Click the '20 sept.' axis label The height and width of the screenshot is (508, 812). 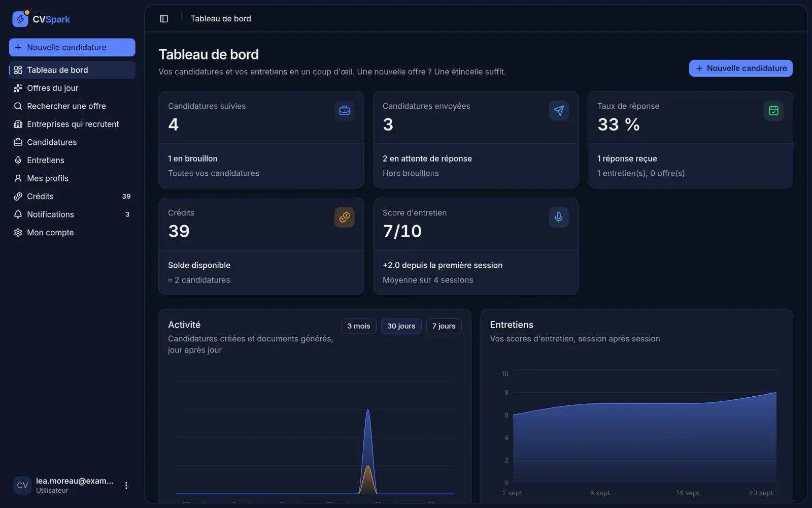761,493
